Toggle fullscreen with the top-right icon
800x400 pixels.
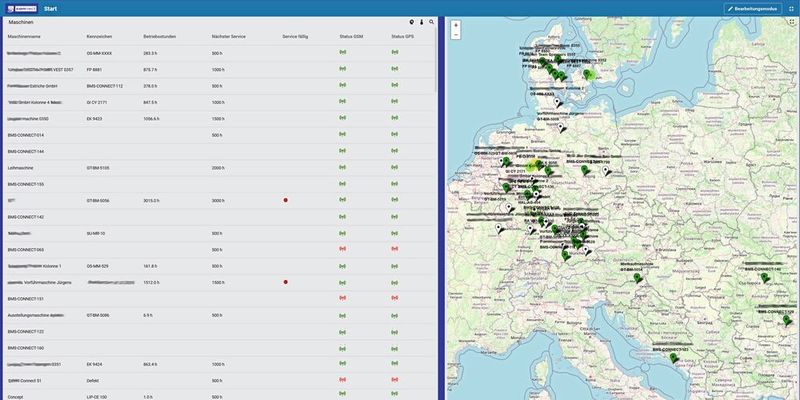coord(791,9)
